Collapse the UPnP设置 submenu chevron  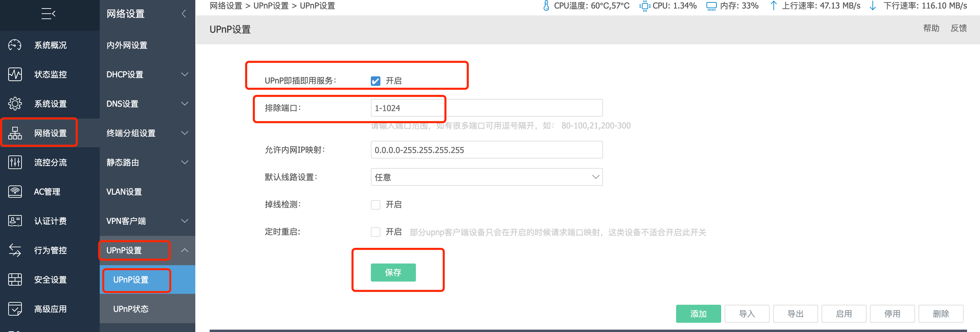tap(184, 250)
